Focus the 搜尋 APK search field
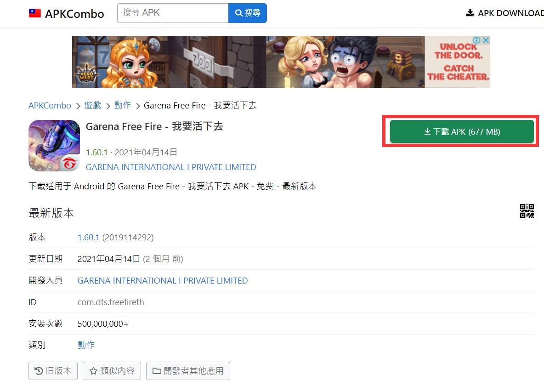Screen dimensions: 544x392 173,13
